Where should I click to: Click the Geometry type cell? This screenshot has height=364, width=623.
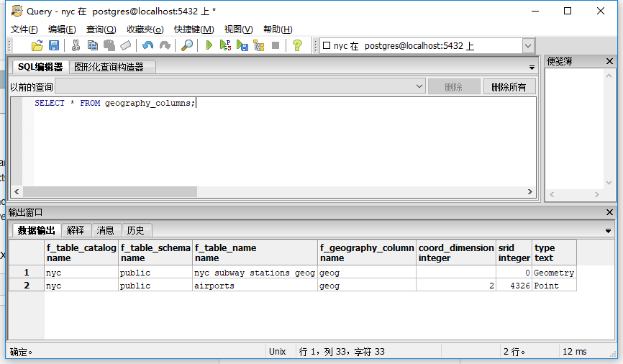(x=555, y=273)
